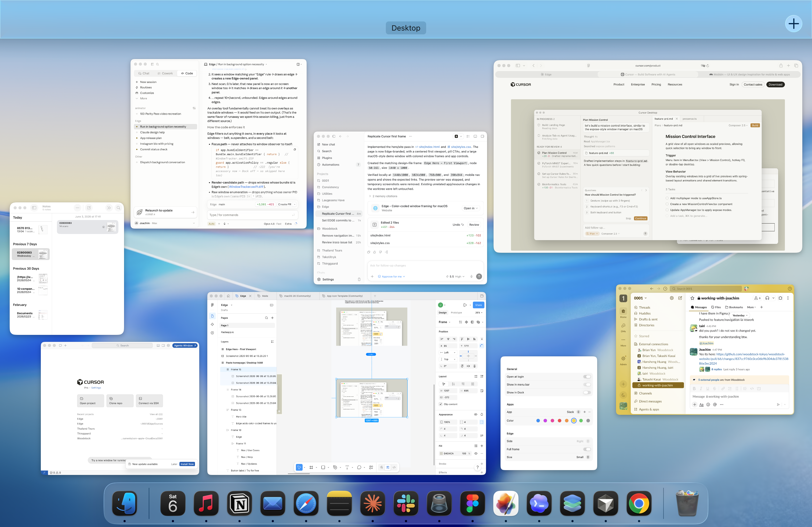Open Slack's huddle headphones icon
812x527 pixels.
point(767,298)
